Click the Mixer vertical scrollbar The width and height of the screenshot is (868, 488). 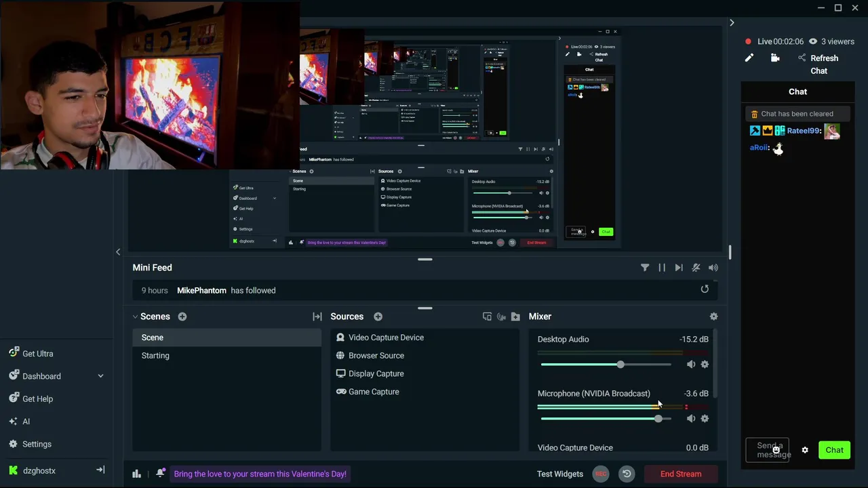point(715,363)
